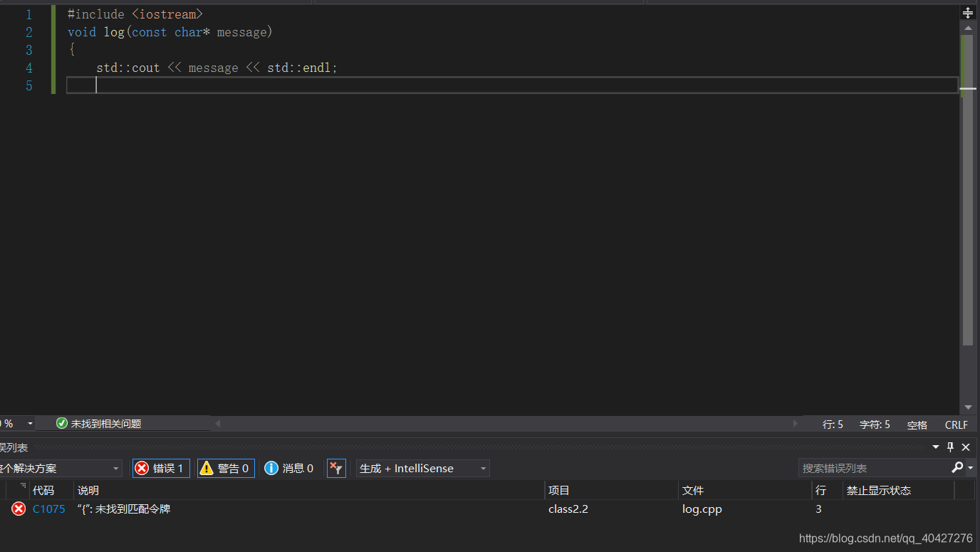The height and width of the screenshot is (552, 980).
Task: Open the C1075 error code link
Action: [x=49, y=509]
